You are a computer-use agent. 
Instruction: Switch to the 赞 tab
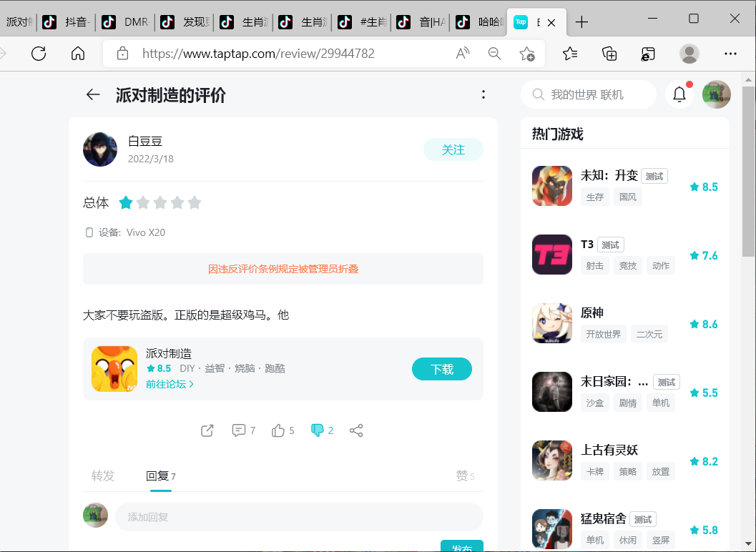click(x=465, y=475)
